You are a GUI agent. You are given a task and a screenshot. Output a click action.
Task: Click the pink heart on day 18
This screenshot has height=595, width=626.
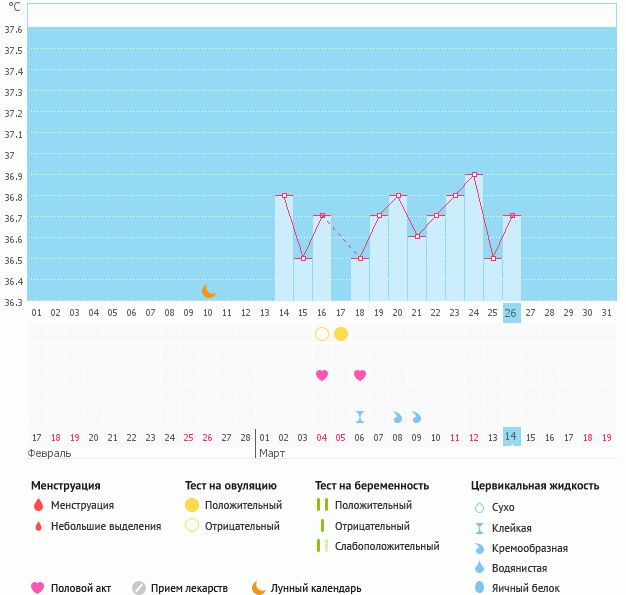point(360,375)
